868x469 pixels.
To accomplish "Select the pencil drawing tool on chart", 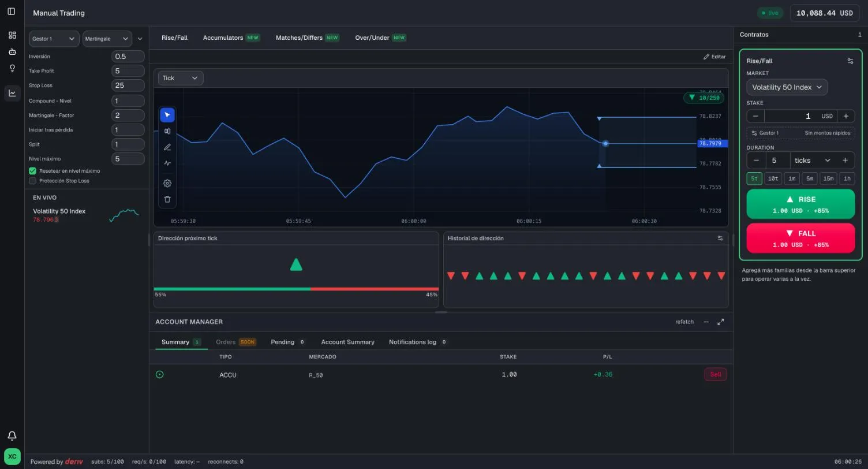I will [167, 147].
